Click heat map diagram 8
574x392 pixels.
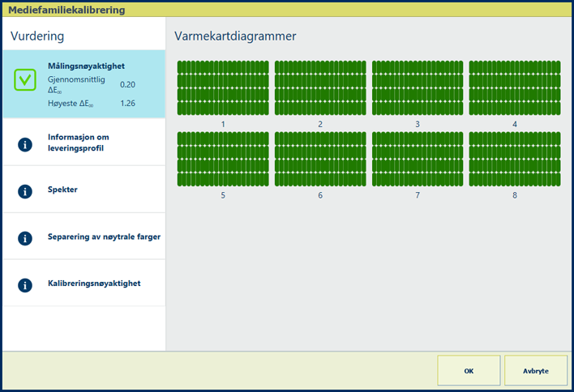(515, 159)
